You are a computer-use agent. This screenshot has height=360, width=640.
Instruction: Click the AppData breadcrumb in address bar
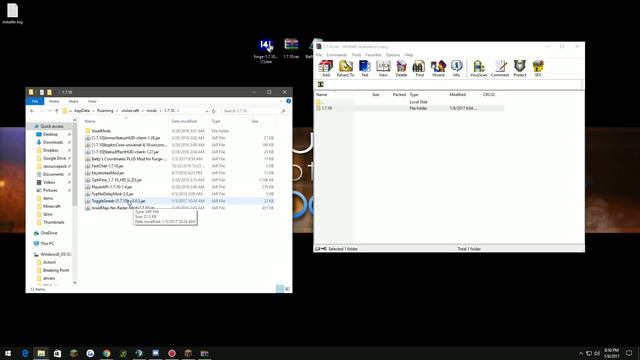click(82, 111)
